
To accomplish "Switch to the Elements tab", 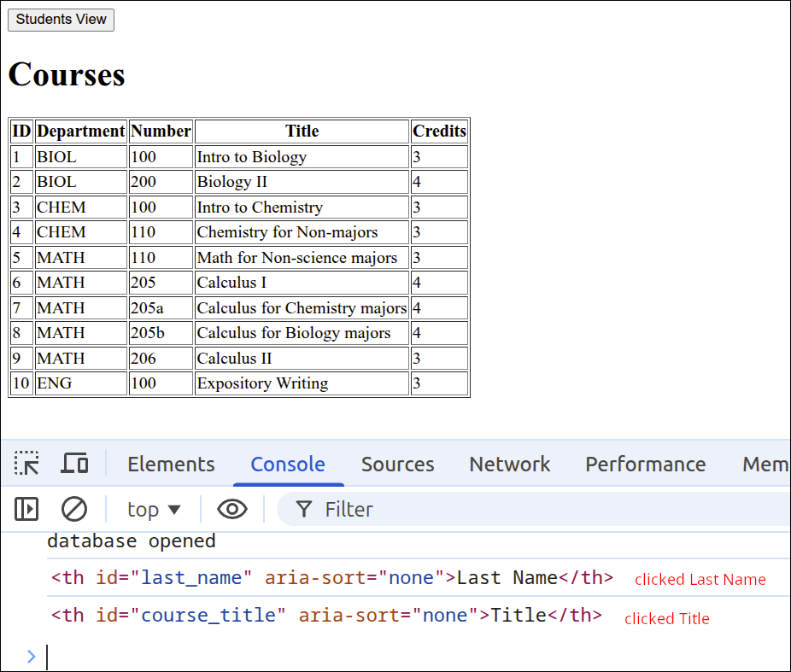I will (x=171, y=464).
